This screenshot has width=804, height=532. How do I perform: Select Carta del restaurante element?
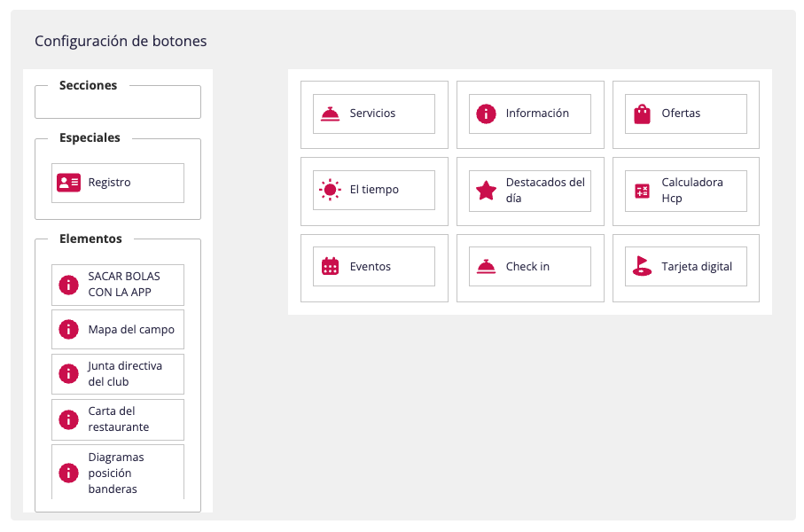pos(118,419)
